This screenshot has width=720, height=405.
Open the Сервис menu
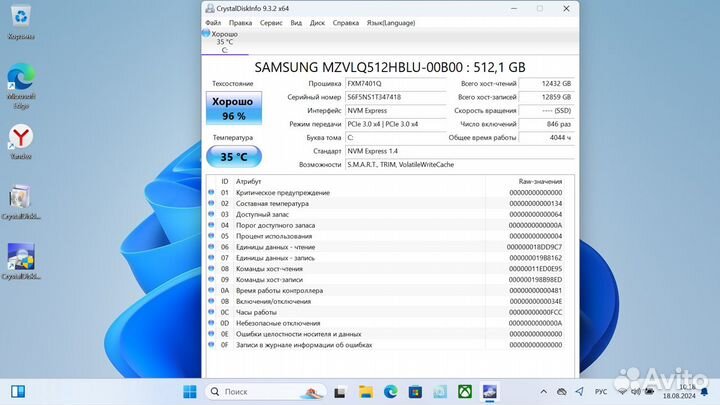(271, 22)
